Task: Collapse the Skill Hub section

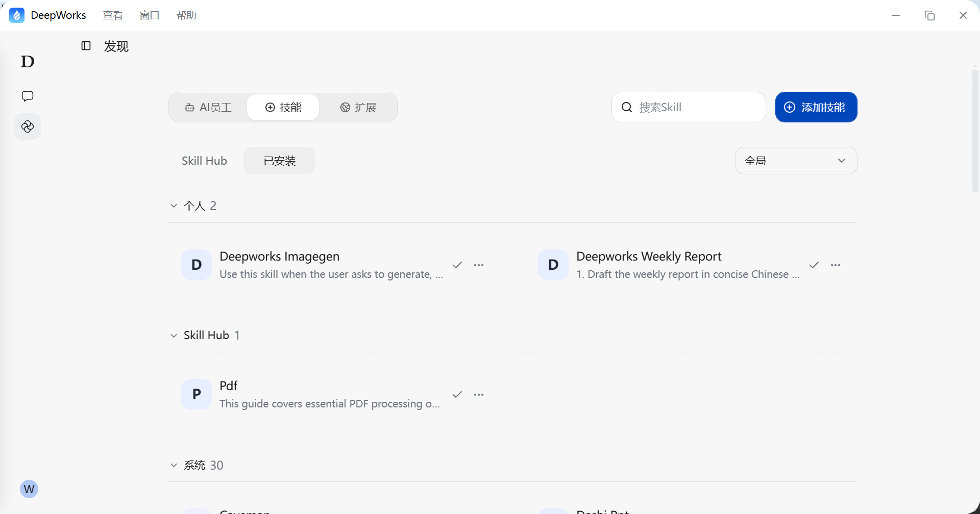Action: 174,336
